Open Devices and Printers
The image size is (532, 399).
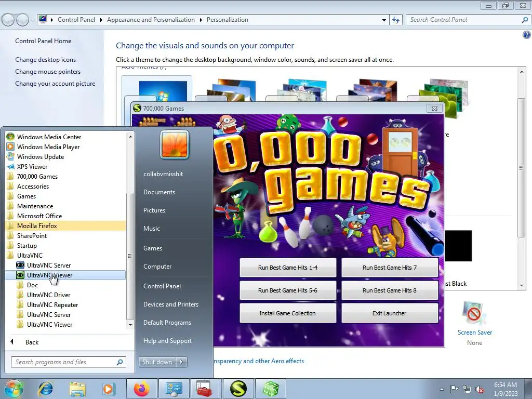pos(170,304)
